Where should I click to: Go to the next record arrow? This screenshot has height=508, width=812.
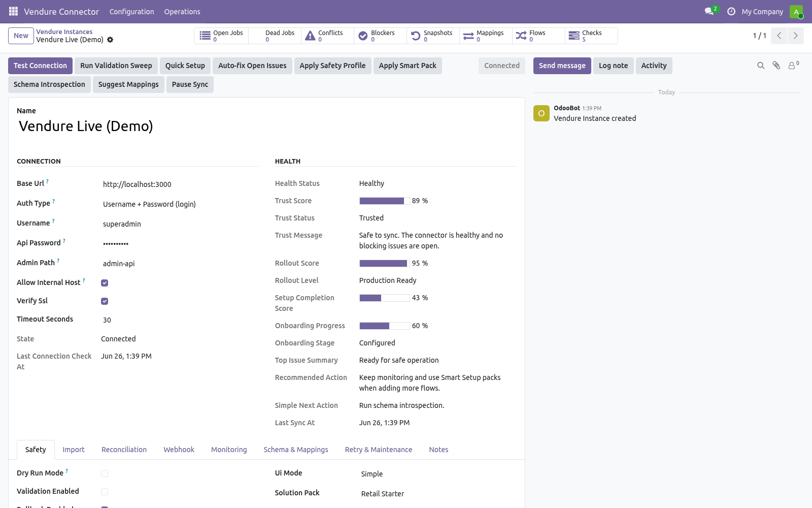(795, 36)
